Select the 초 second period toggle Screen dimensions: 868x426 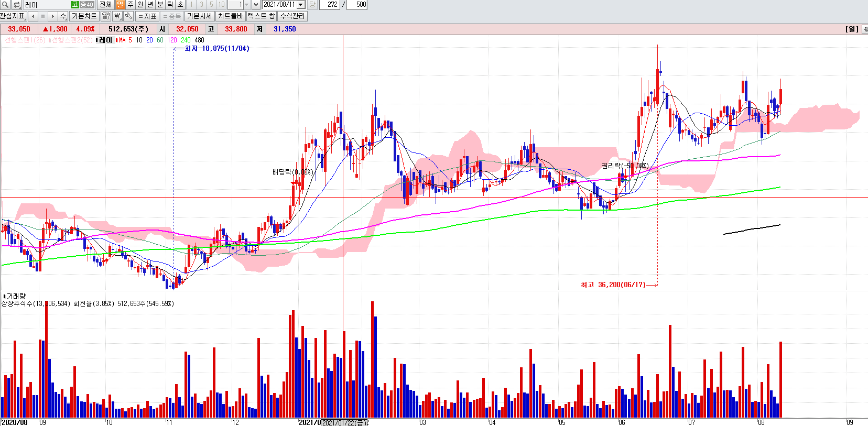180,5
